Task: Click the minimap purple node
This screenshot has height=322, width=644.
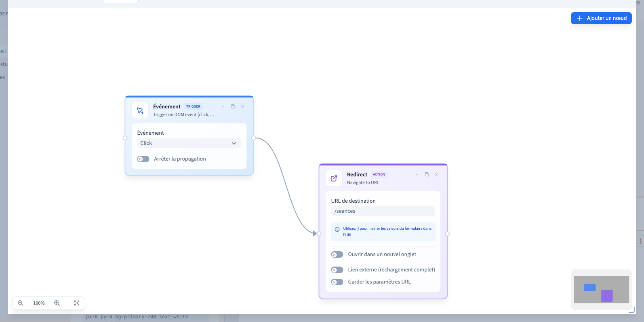Action: tap(607, 296)
